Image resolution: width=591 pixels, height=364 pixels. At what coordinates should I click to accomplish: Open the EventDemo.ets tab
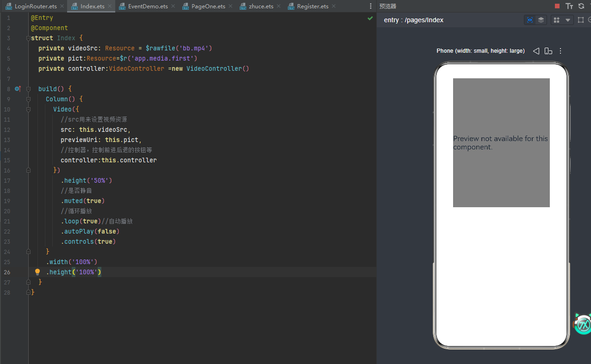(x=148, y=6)
